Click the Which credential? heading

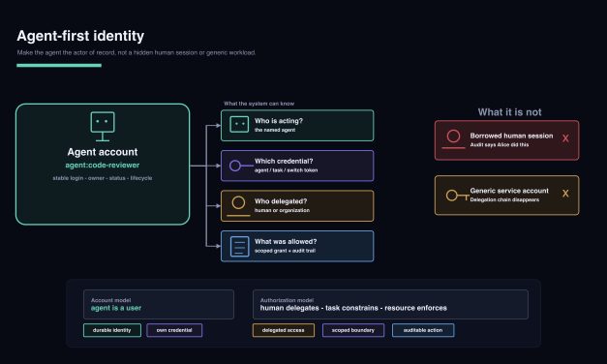(284, 161)
